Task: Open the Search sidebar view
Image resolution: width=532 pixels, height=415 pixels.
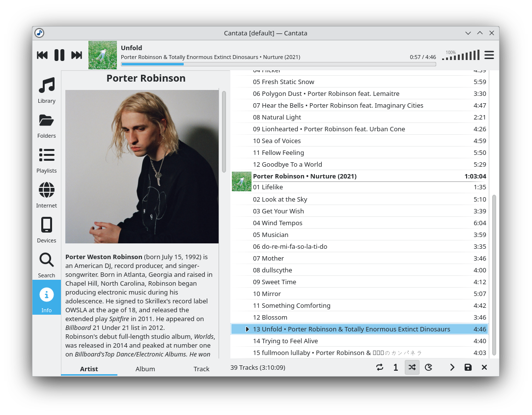Action: point(47,265)
